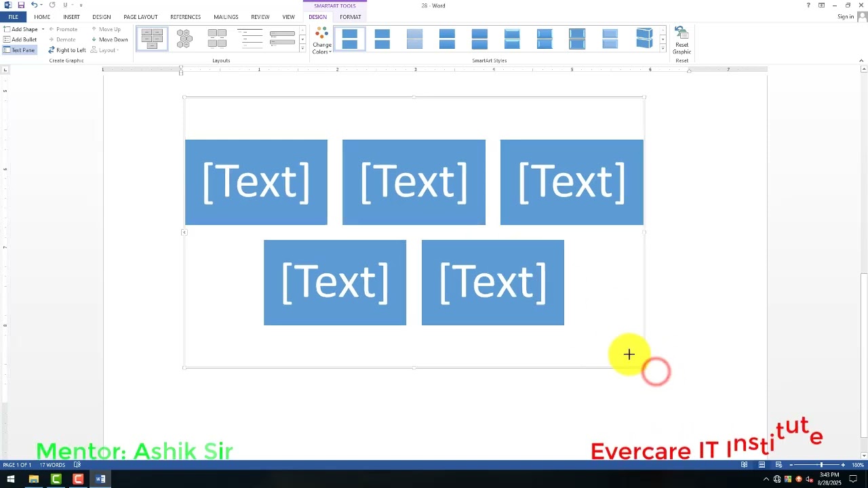Choose the hexagon cluster layout thumbnail
The height and width of the screenshot is (488, 868).
point(184,39)
